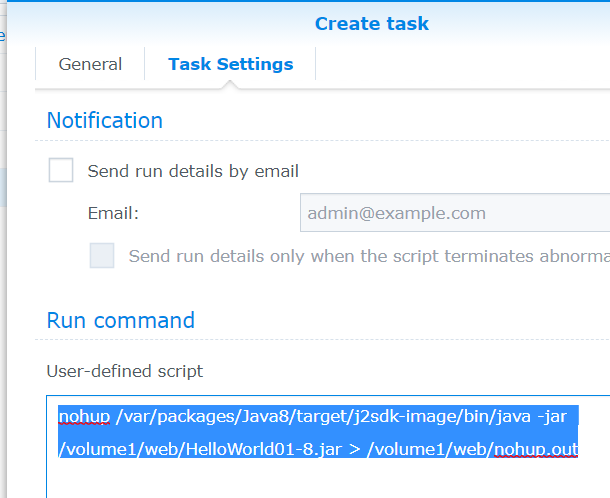Click empty area below script text in textarea
610x498 pixels.
(320, 478)
